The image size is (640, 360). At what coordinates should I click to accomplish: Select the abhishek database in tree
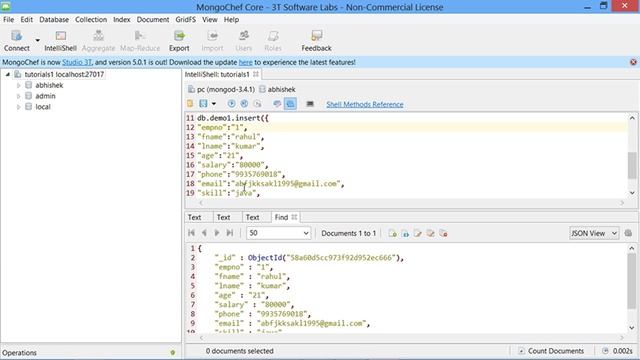pyautogui.click(x=49, y=85)
